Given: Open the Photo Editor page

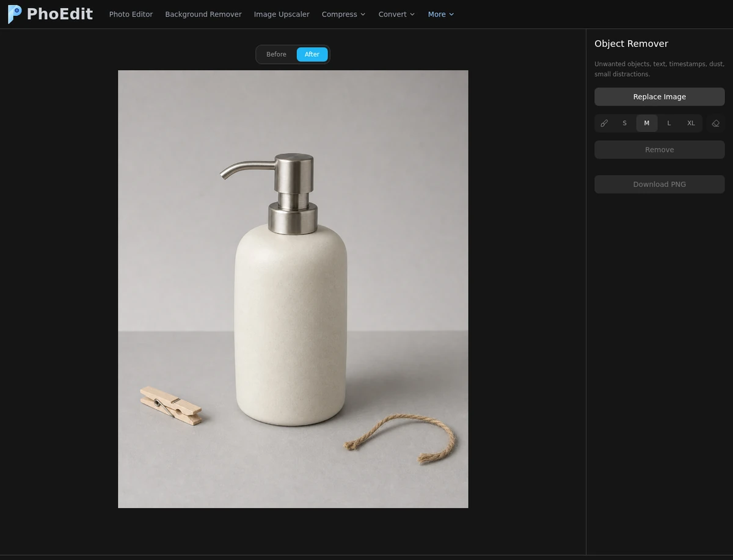Looking at the screenshot, I should (x=131, y=14).
